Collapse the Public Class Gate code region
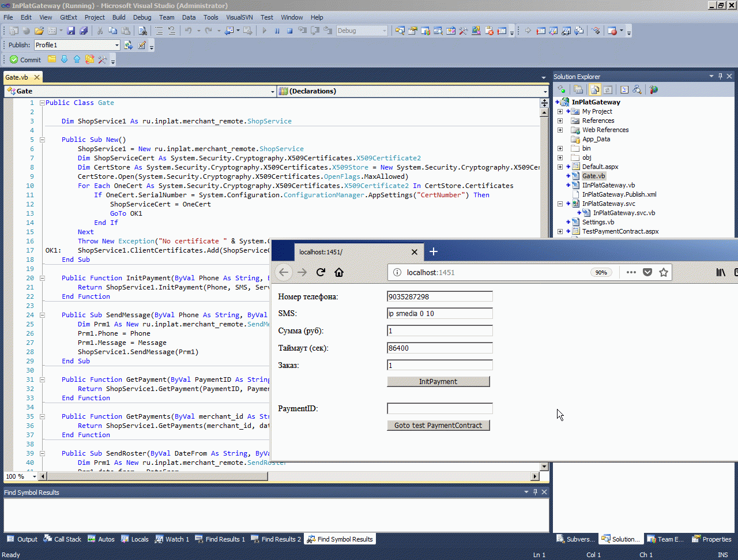 pyautogui.click(x=42, y=103)
